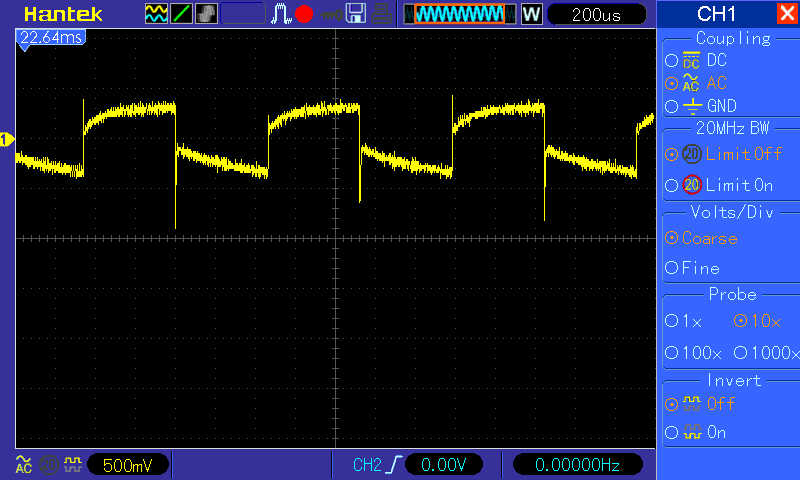Click the 200us timebase readout
Image resolution: width=800 pixels, height=480 pixels.
(596, 14)
